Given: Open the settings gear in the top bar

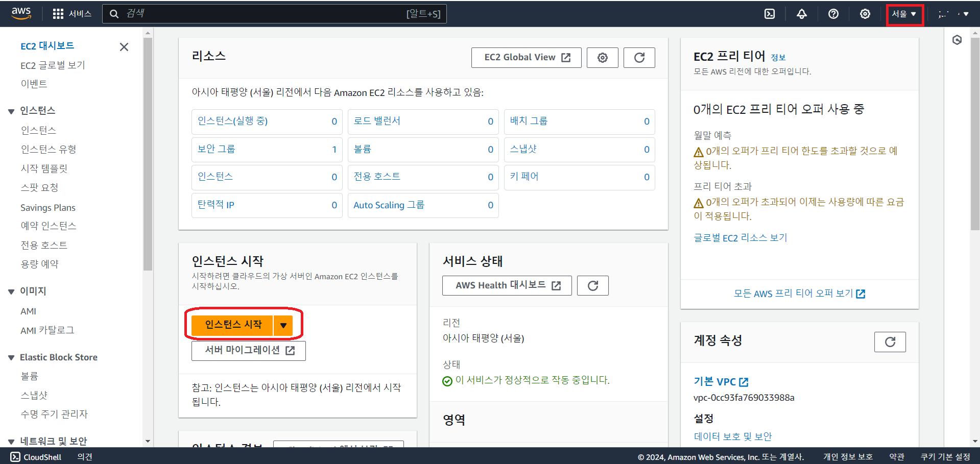Looking at the screenshot, I should (x=865, y=14).
